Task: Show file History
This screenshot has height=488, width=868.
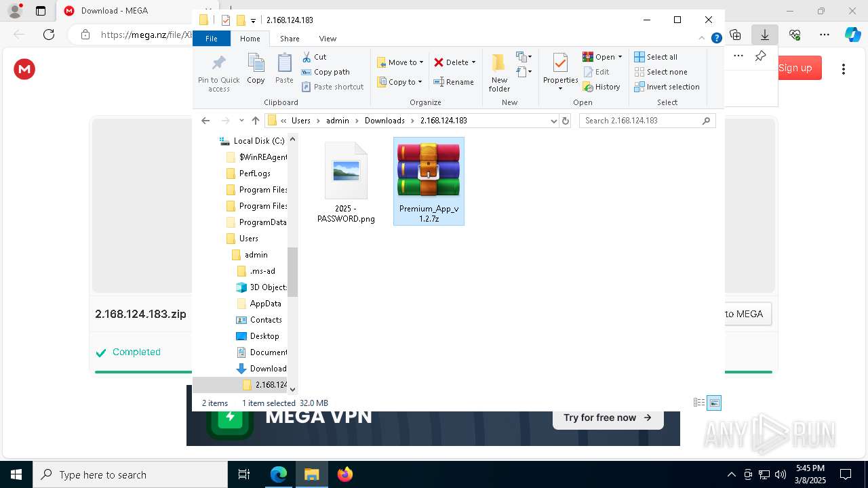Action: tap(601, 87)
